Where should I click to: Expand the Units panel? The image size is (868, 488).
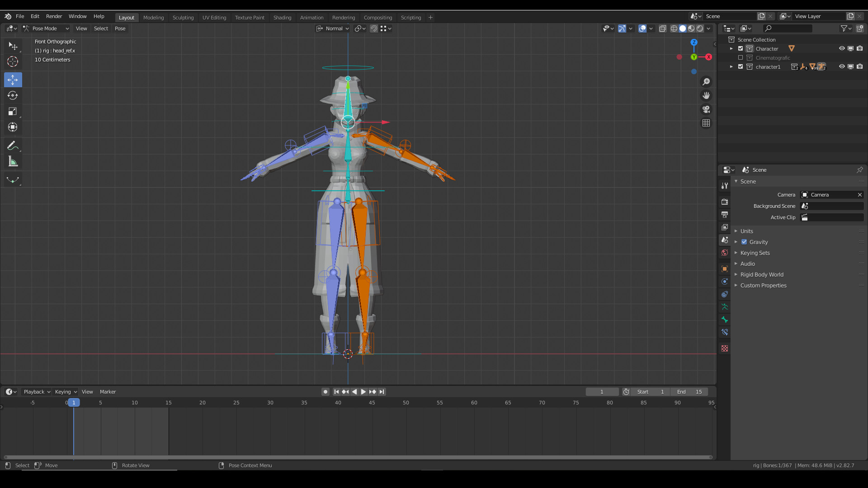click(x=747, y=231)
